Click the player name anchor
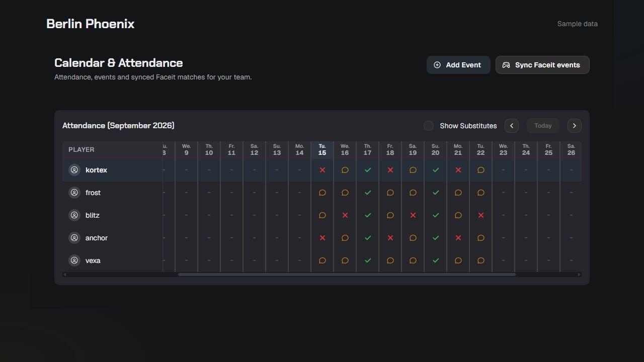 [97, 238]
